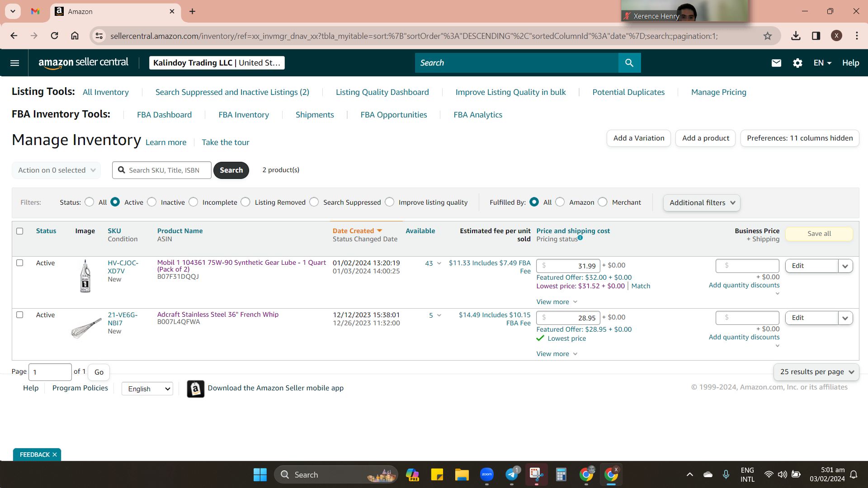Click the pricing status info icon
The height and width of the screenshot is (488, 868).
click(x=580, y=238)
